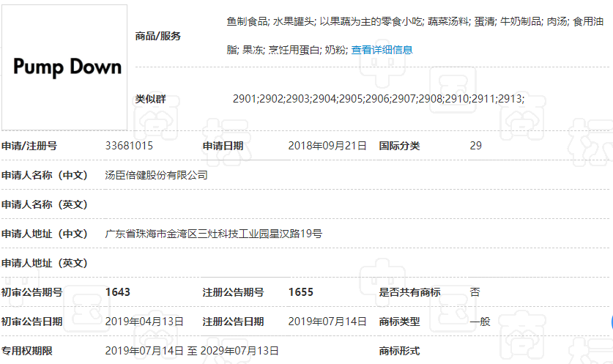Select the applicant address 广东省珠海市金湾区三灶科技工业园星汉路19号
Viewport: 613px width, 364px height.
213,234
